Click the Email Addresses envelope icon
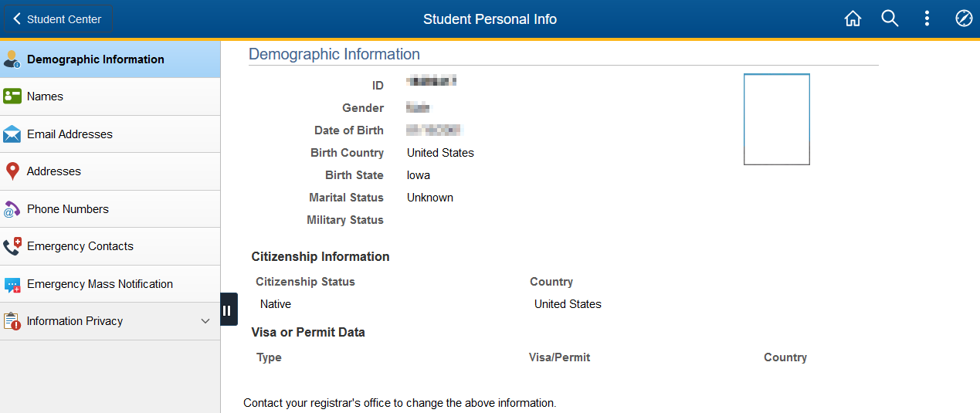Image resolution: width=980 pixels, height=413 pixels. pyautogui.click(x=12, y=134)
